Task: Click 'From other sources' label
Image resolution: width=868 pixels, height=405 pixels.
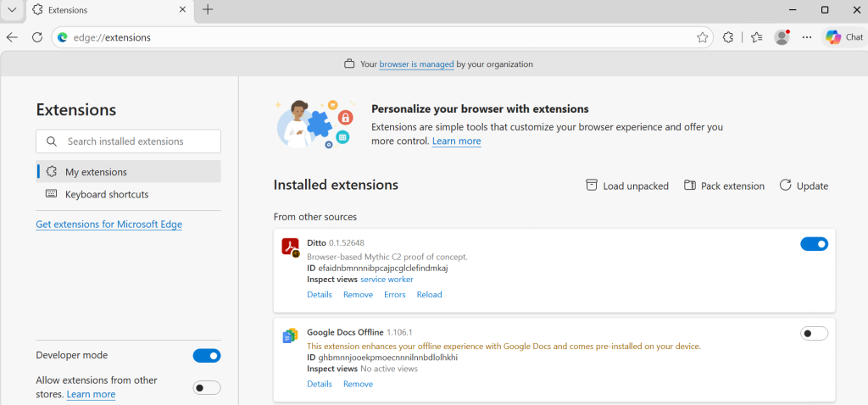Action: [315, 217]
